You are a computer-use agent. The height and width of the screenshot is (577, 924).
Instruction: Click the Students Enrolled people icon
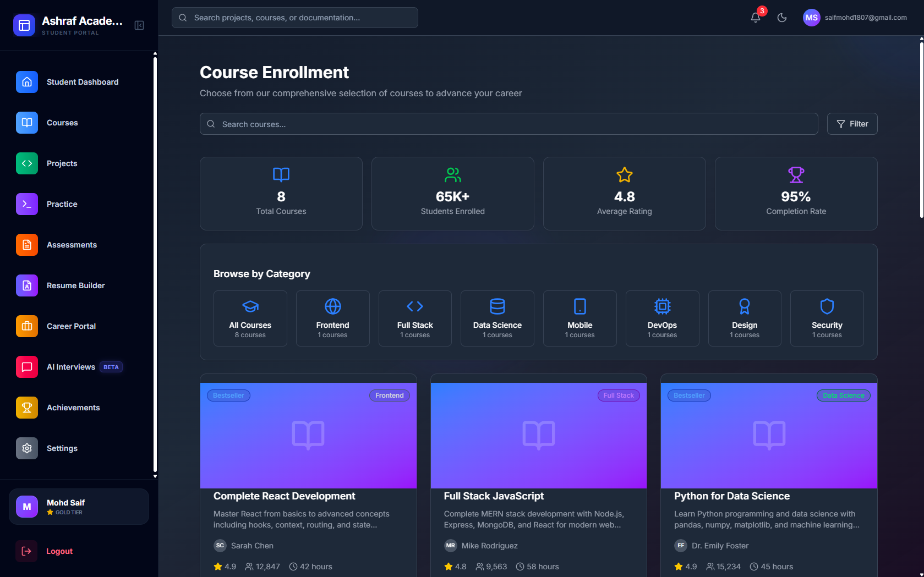[x=453, y=175]
